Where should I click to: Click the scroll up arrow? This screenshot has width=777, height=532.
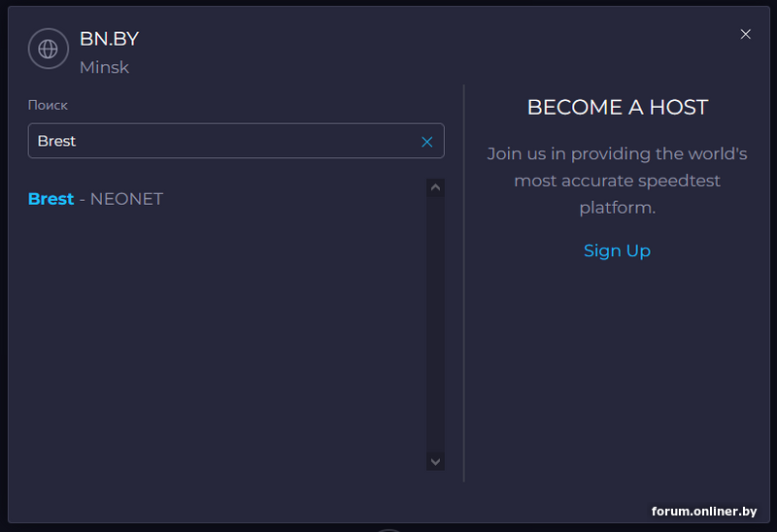pos(435,187)
